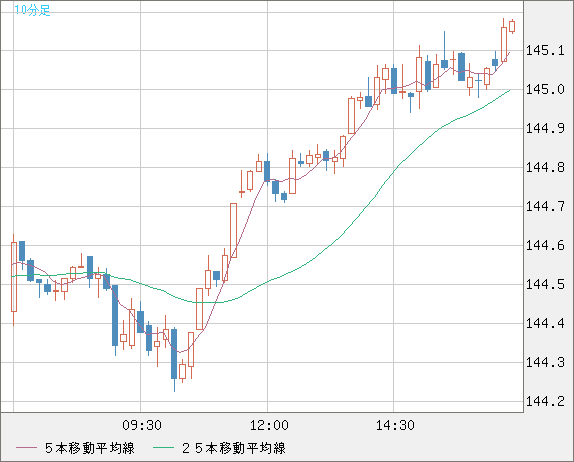
Task: Click the 145.1 price axis label
Action: 545,51
